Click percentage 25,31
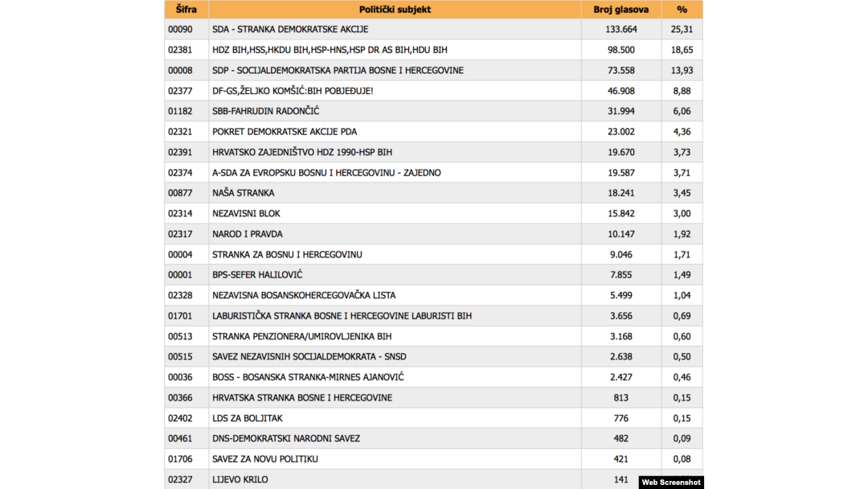This screenshot has height=489, width=868. pyautogui.click(x=682, y=29)
